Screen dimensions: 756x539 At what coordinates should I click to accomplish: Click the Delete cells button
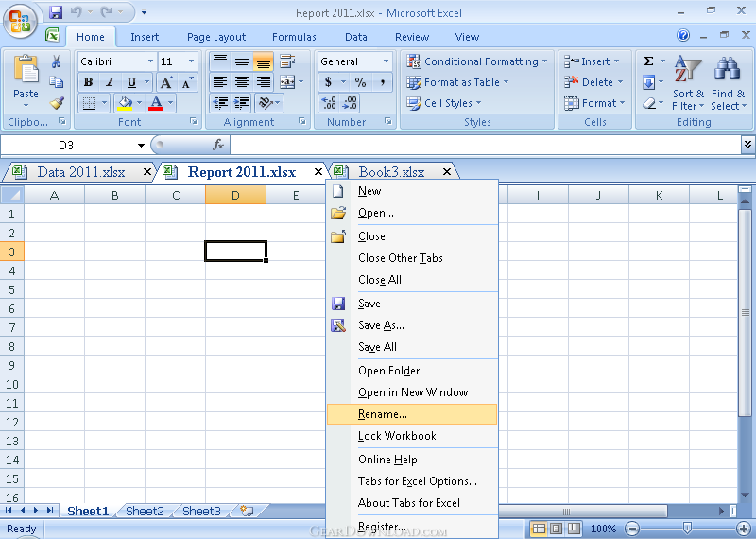(593, 82)
